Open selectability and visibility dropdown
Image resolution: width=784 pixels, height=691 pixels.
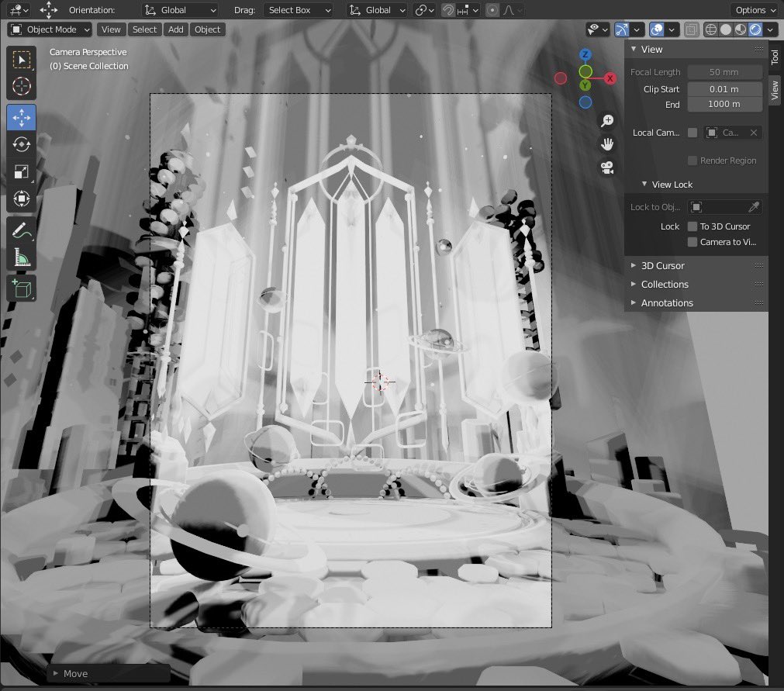(x=598, y=29)
